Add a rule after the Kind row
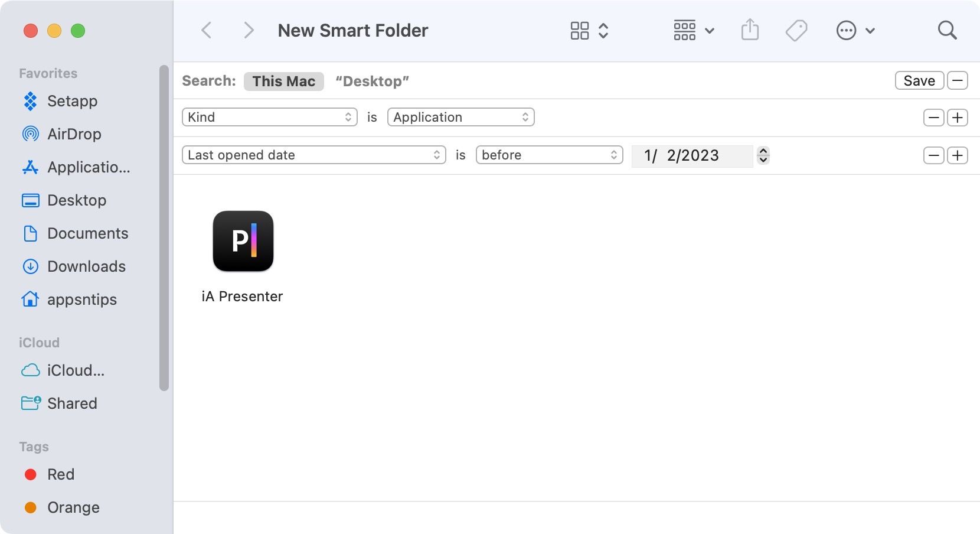The height and width of the screenshot is (534, 980). [x=957, y=118]
